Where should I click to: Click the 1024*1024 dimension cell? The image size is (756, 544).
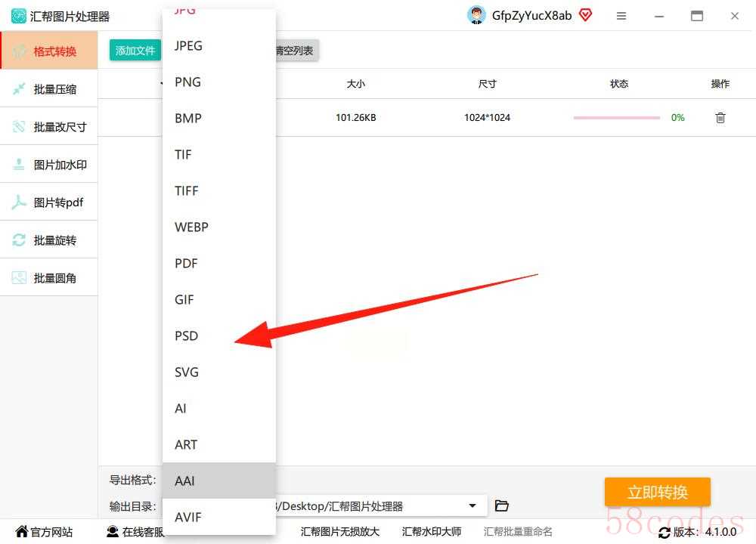click(487, 118)
